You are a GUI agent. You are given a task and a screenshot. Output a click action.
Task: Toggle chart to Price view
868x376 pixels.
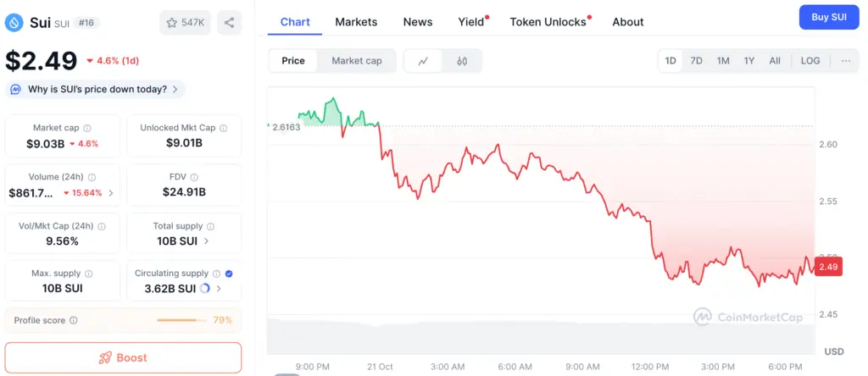293,61
